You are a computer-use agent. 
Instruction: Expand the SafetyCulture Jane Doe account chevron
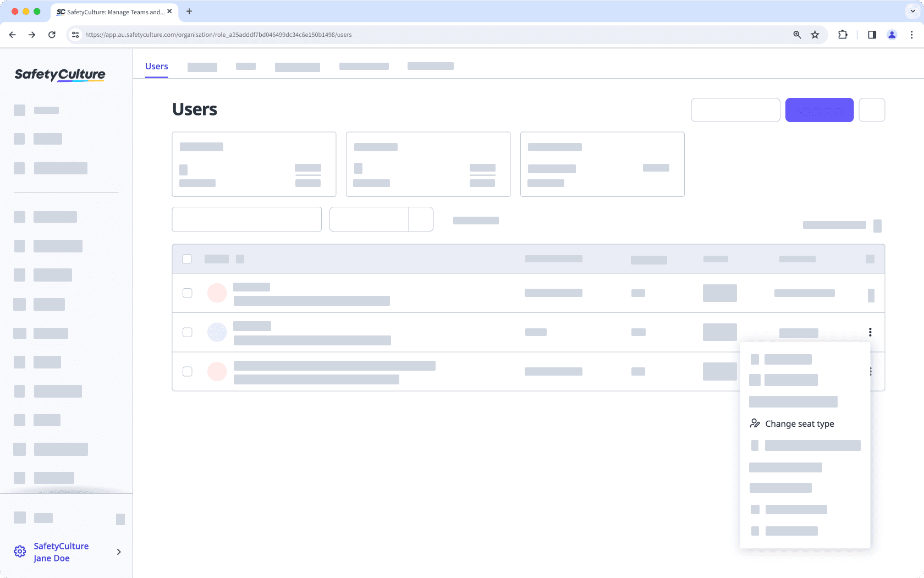pos(118,552)
